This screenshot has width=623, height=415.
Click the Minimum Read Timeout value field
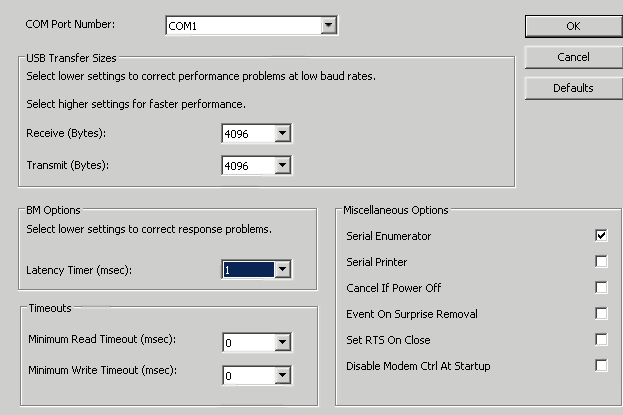(x=250, y=343)
